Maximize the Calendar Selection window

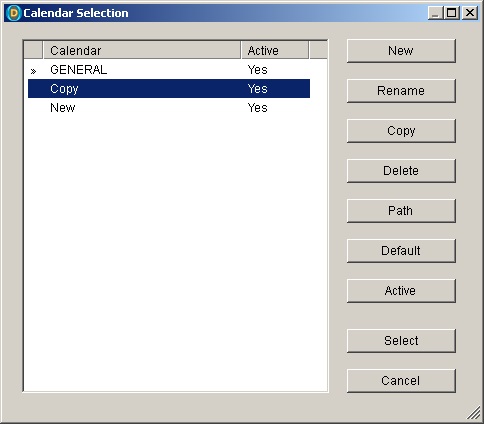point(452,13)
